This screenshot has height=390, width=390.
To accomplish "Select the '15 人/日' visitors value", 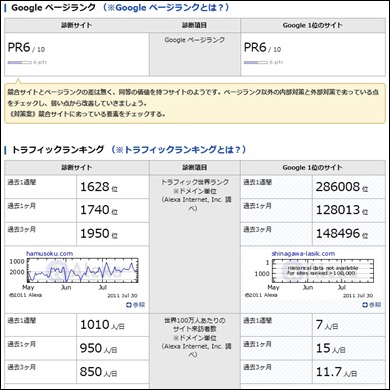I will 330,348.
